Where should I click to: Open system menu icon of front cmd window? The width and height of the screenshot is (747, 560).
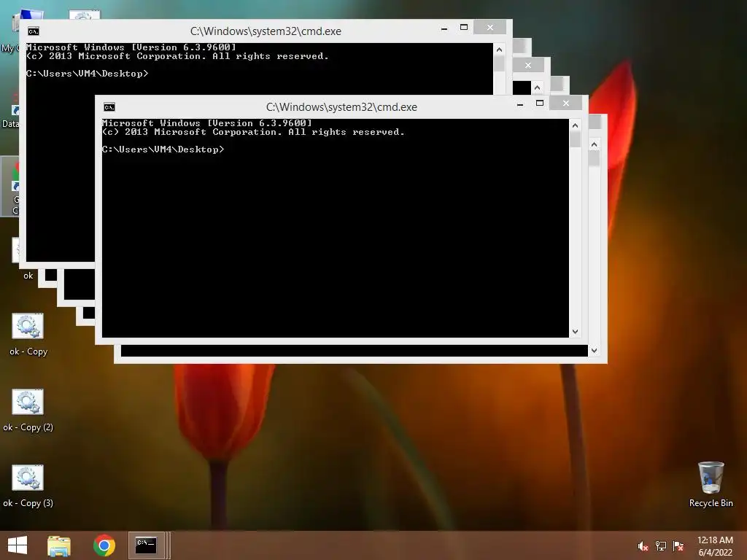point(109,107)
